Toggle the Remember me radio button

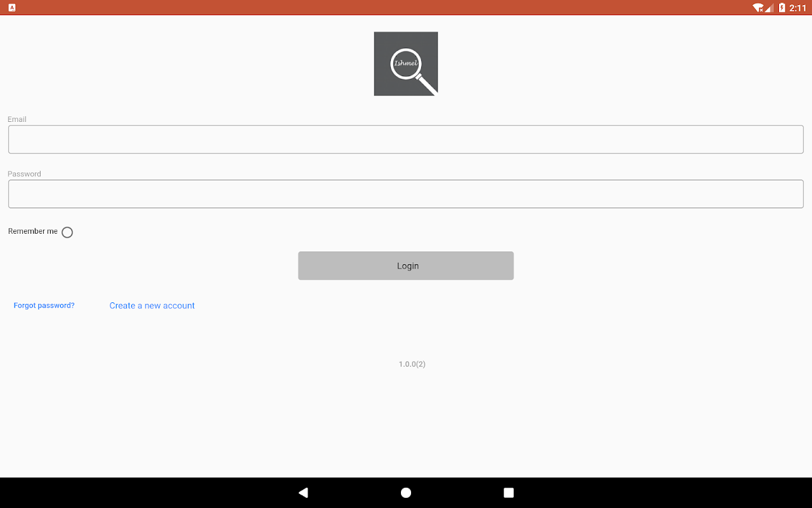click(67, 232)
